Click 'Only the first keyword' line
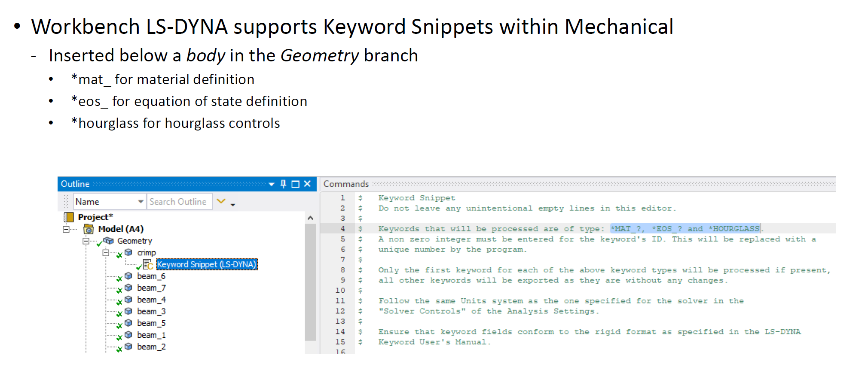The height and width of the screenshot is (373, 868). [x=604, y=270]
